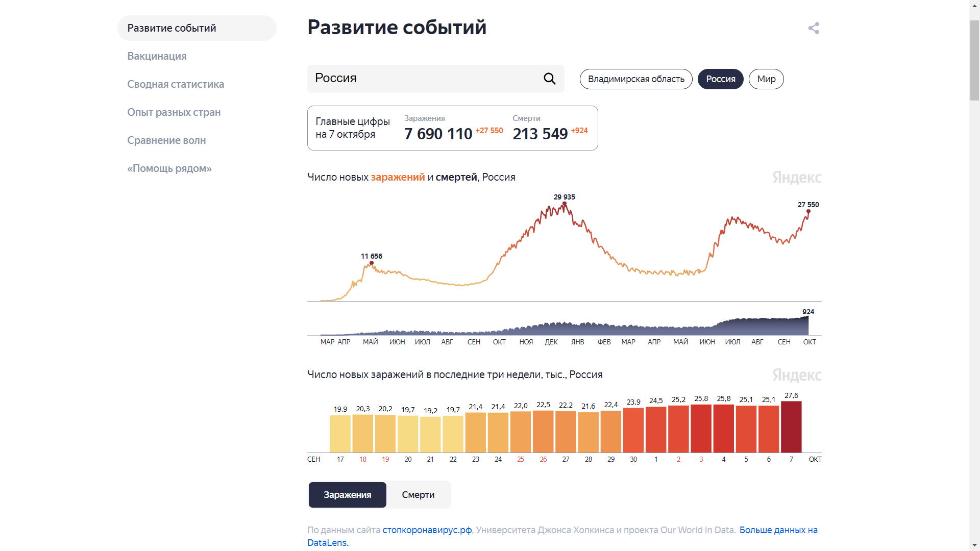Click the ДЕК month label on the axis
980x551 pixels.
551,342
